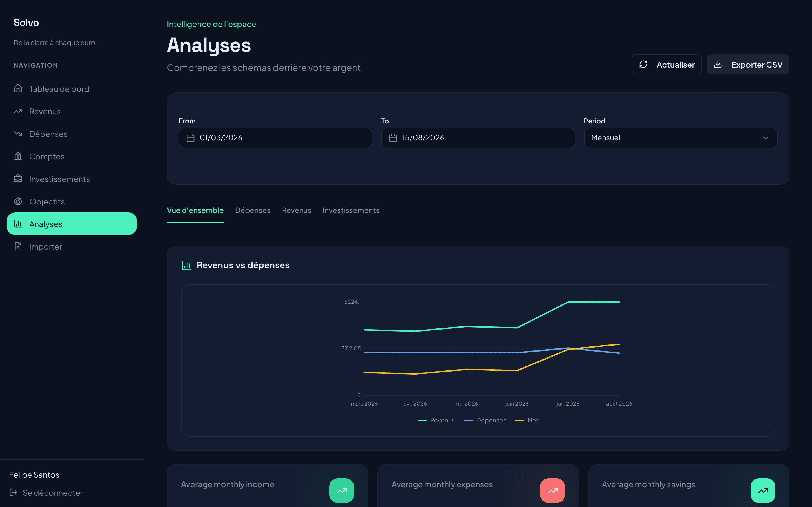The height and width of the screenshot is (507, 812).
Task: Click the Revenus trending-up sidebar icon
Action: click(x=18, y=111)
